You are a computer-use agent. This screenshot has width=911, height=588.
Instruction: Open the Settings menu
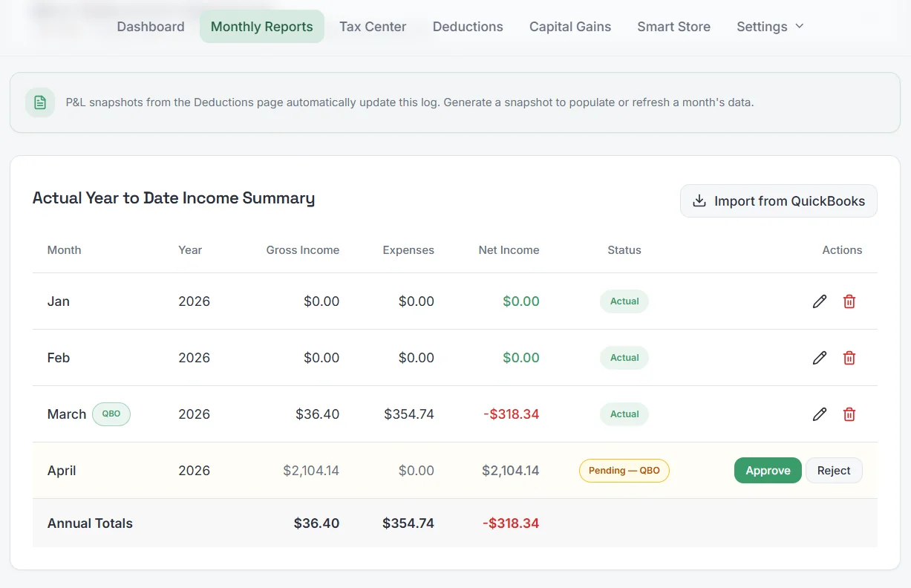pos(770,27)
